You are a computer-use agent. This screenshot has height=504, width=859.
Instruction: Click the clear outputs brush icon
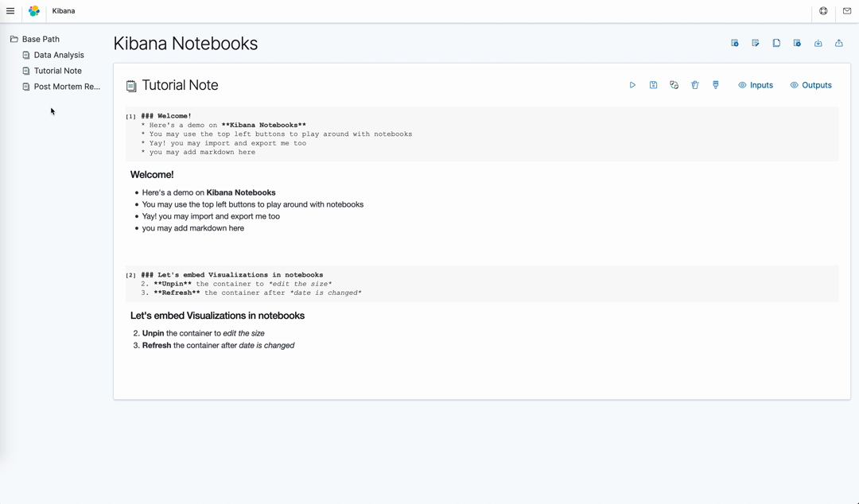click(716, 85)
